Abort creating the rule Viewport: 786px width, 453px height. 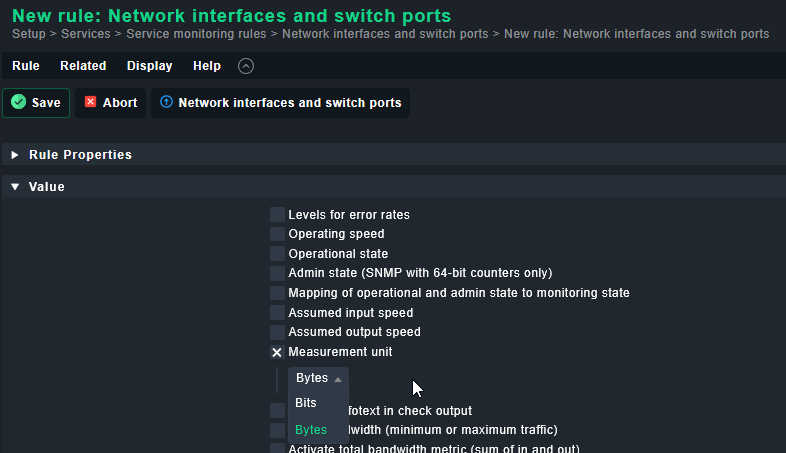click(110, 103)
